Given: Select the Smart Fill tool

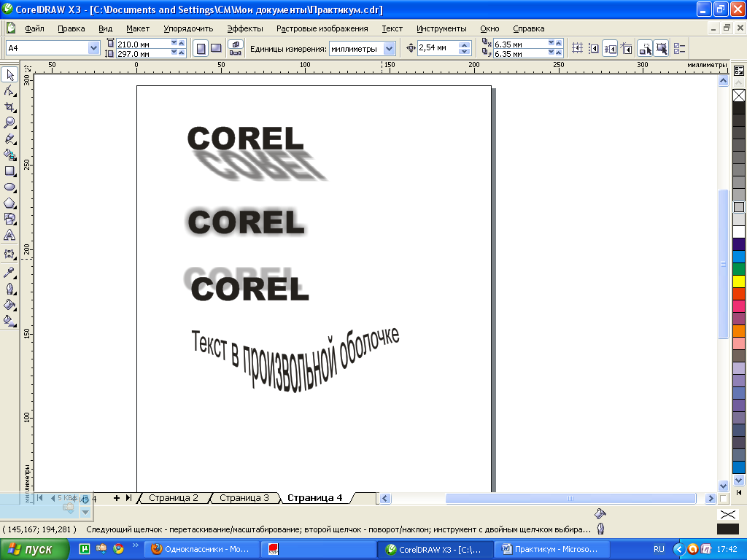Looking at the screenshot, I should [9, 155].
